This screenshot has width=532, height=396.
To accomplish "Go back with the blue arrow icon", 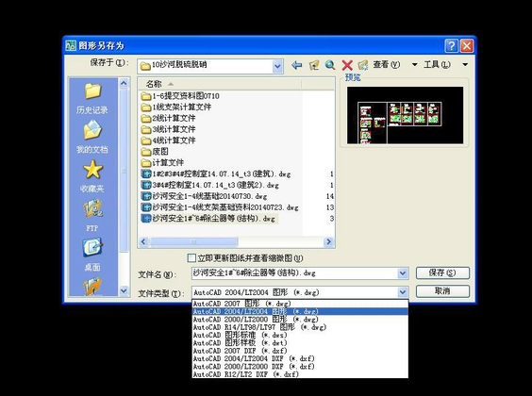I will tap(296, 65).
